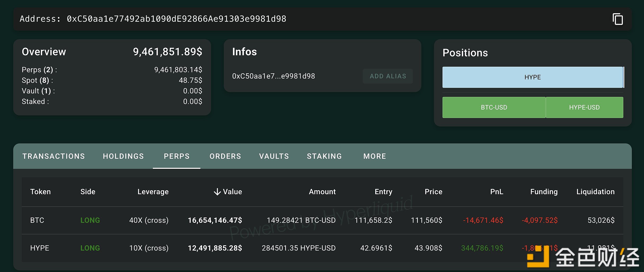Open the TRANSACTIONS tab
644x272 pixels.
54,156
